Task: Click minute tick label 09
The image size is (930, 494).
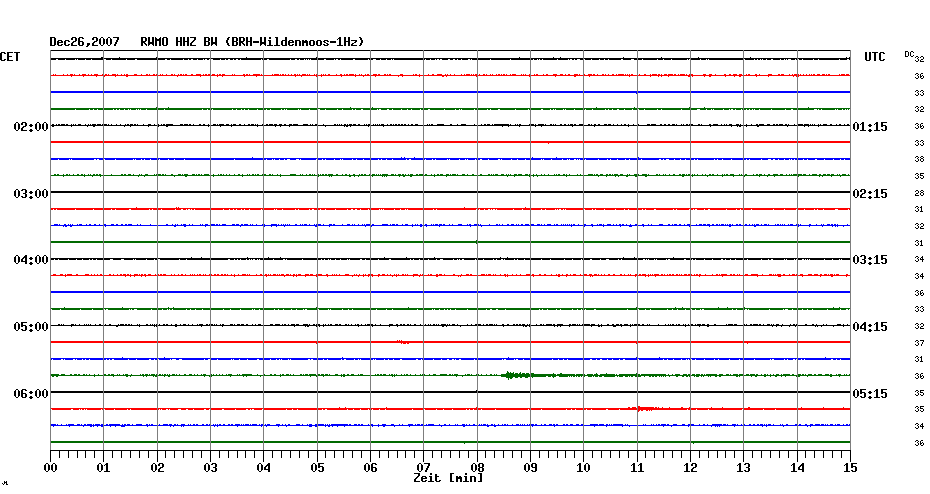Action: click(x=530, y=468)
